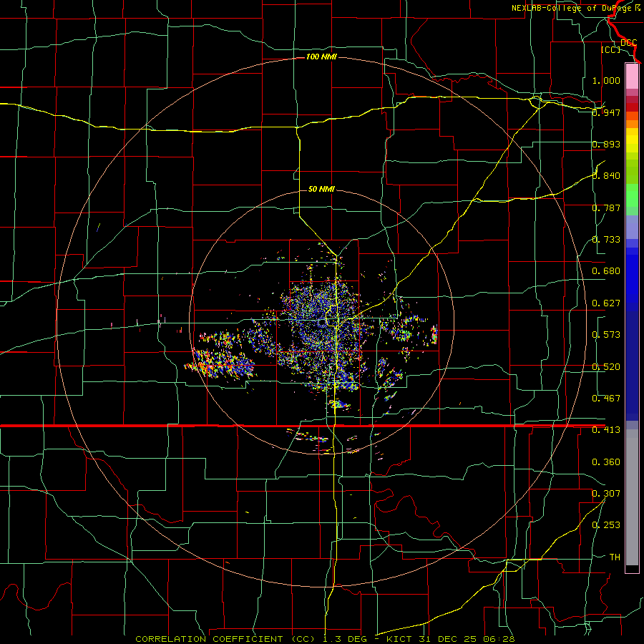Pick the red segment of the color bar
644x644 pixels.
click(632, 107)
